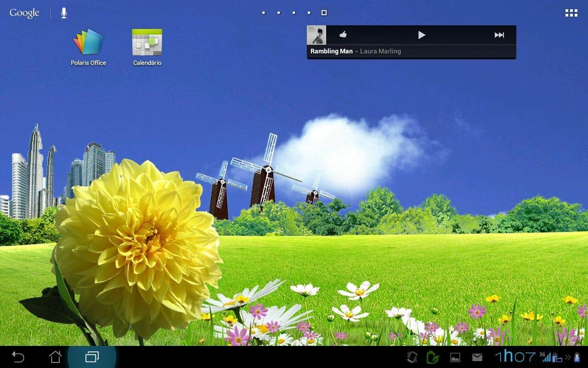Tap the Google search logo
Screen dimensions: 588x368
click(x=24, y=13)
